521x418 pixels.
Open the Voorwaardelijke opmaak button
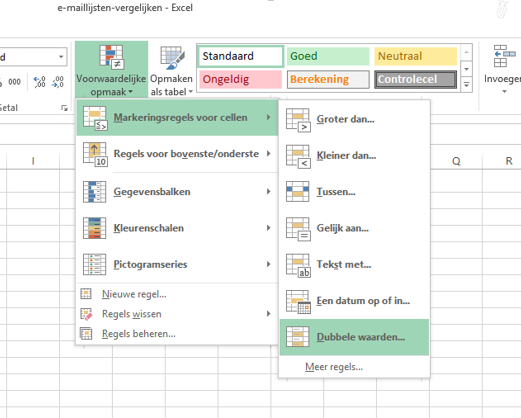[x=111, y=70]
